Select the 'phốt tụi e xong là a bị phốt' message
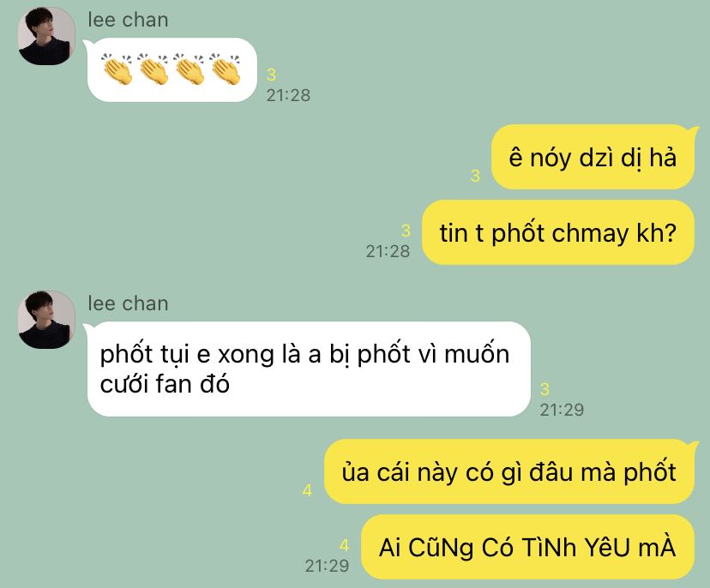The height and width of the screenshot is (588, 710). coord(307,369)
